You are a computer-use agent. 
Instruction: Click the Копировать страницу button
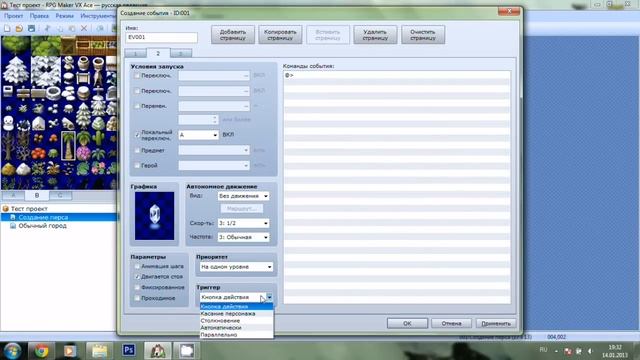click(280, 35)
